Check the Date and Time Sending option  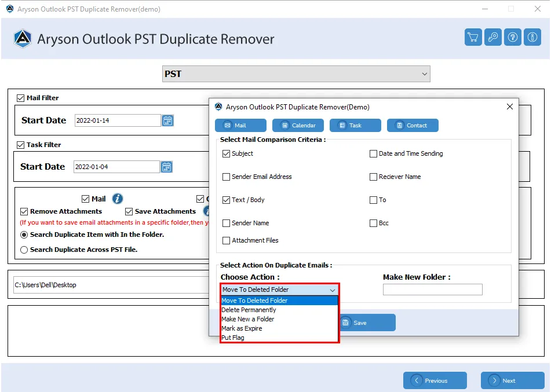tap(373, 153)
